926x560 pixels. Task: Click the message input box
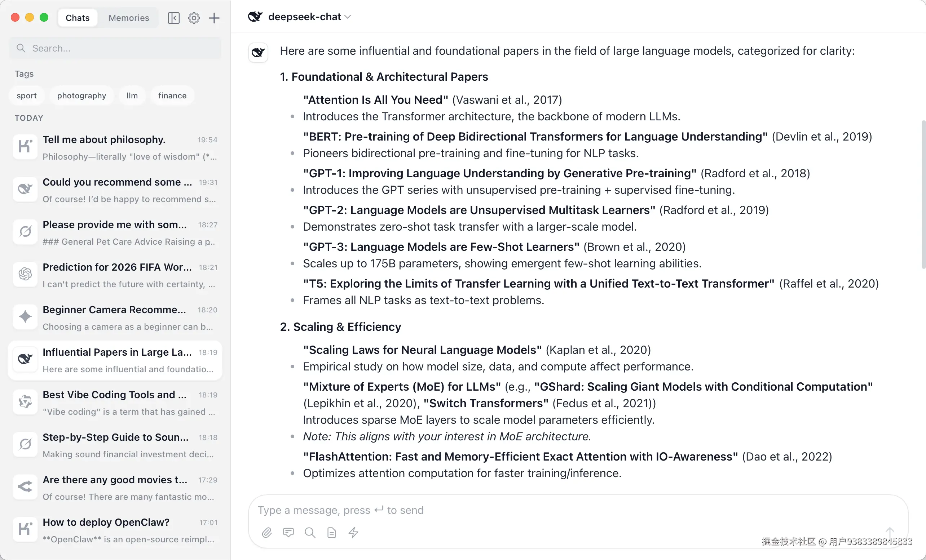tap(564, 510)
